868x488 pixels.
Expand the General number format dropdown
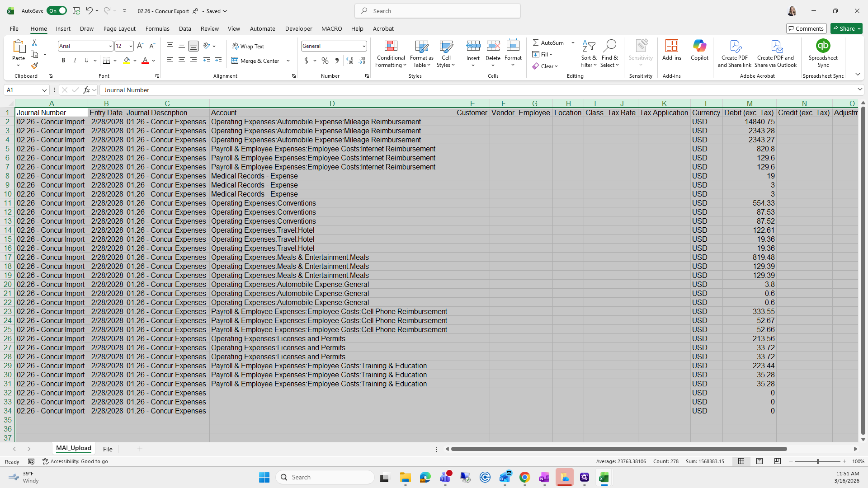click(363, 46)
